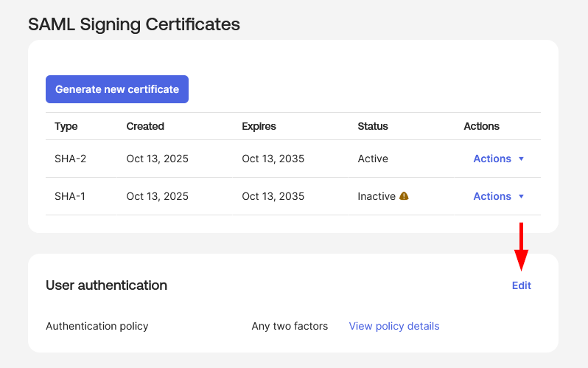The image size is (588, 368).
Task: Click the Active status text
Action: coord(372,159)
